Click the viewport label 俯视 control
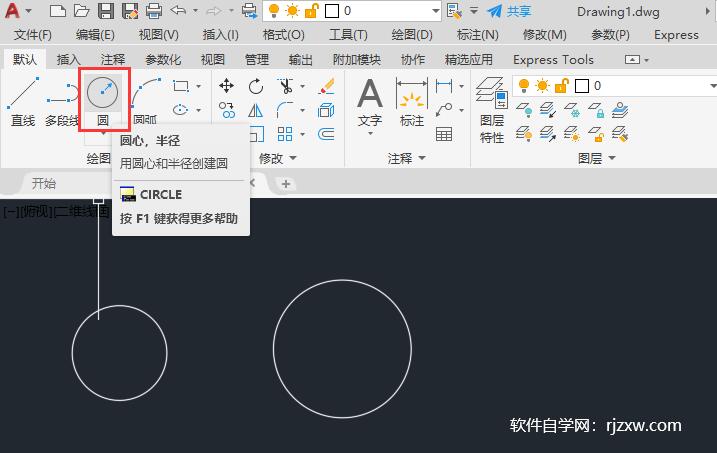This screenshot has height=453, width=717. pos(37,211)
